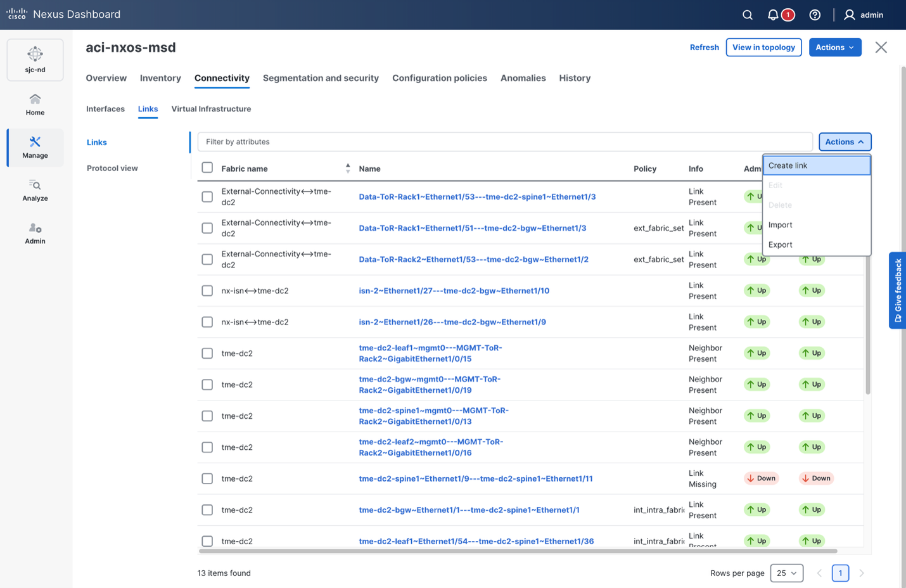Click Up admin status for tme-dc2-leaf1 mgmt0 row

[757, 353]
